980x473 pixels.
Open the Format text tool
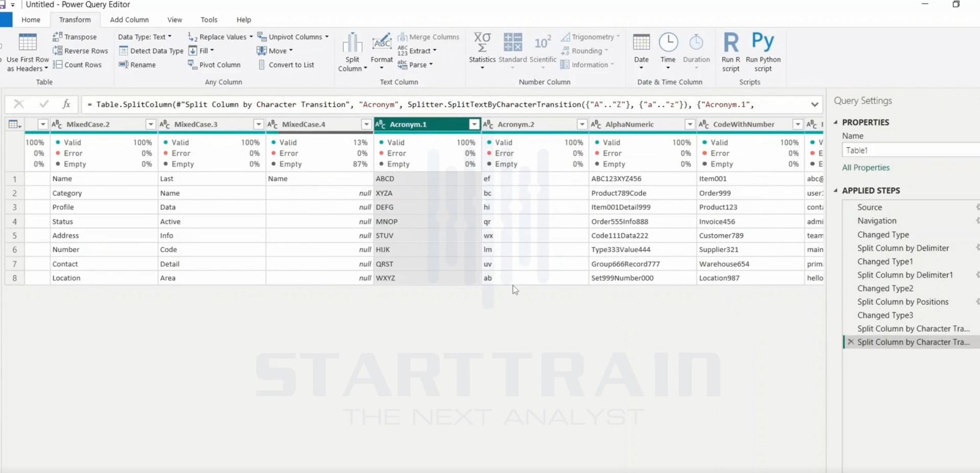point(382,52)
